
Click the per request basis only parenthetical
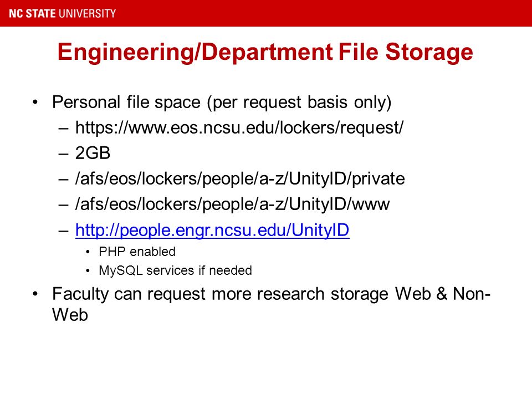pyautogui.click(x=299, y=103)
